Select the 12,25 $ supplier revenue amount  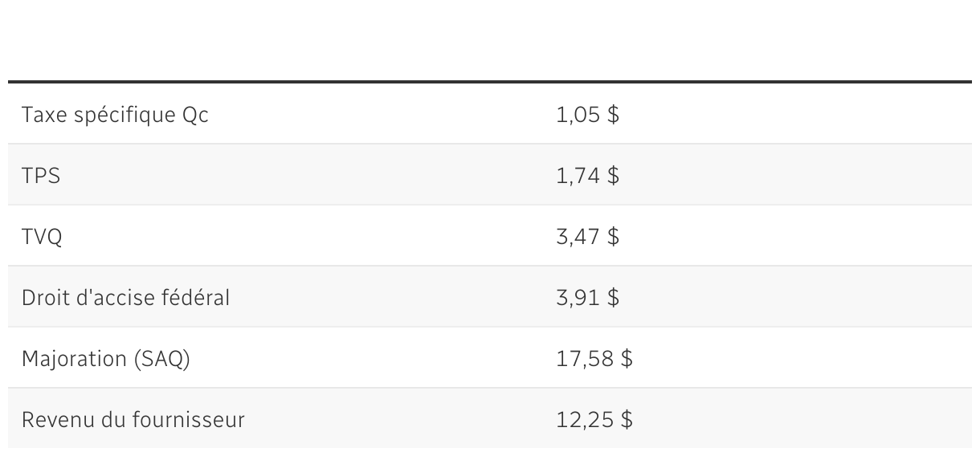click(594, 420)
